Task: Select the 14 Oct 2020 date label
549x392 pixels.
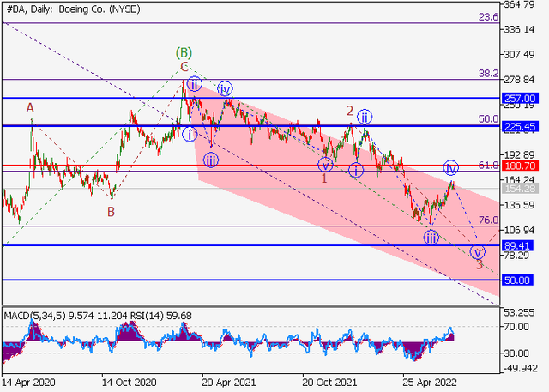Action: point(129,383)
